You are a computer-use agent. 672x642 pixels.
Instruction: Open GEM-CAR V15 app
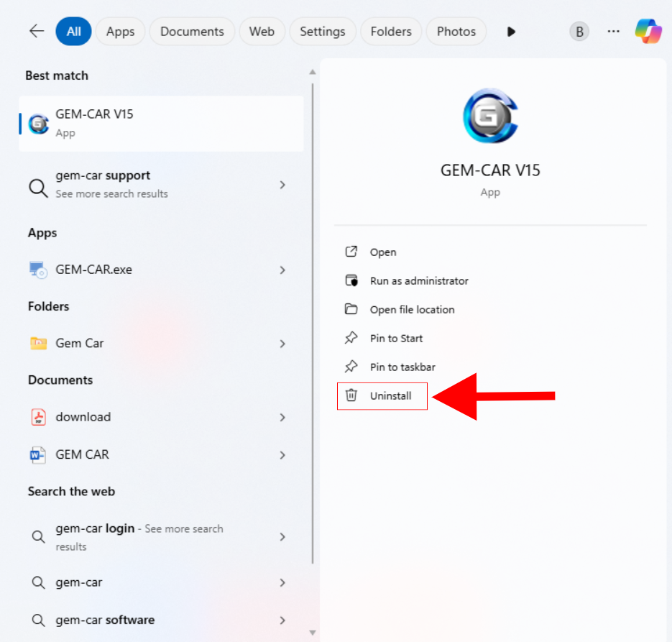click(383, 252)
